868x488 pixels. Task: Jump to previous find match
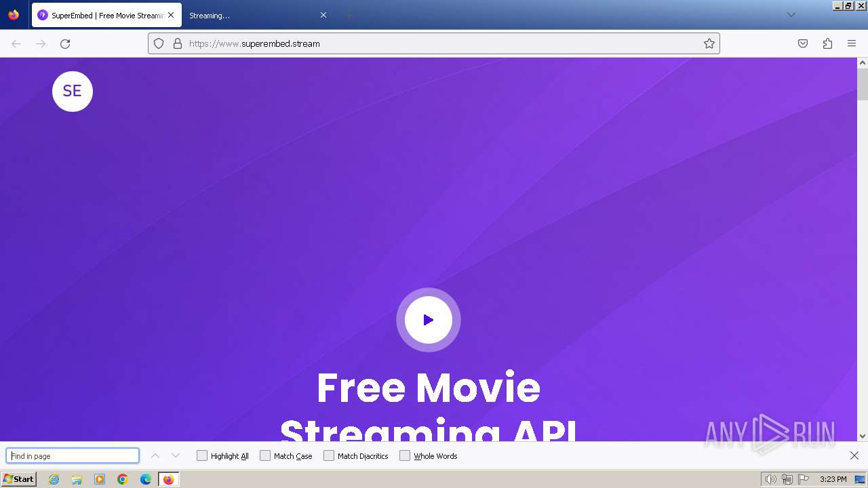point(155,456)
